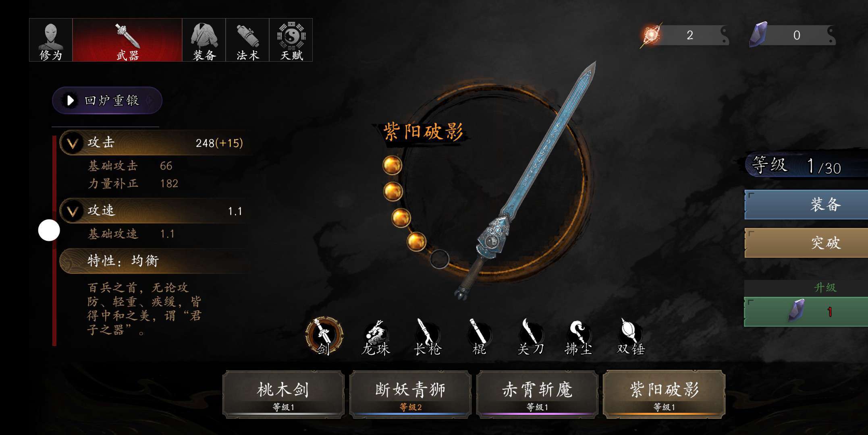
Task: Open the 天赋 talent tab
Action: [291, 40]
